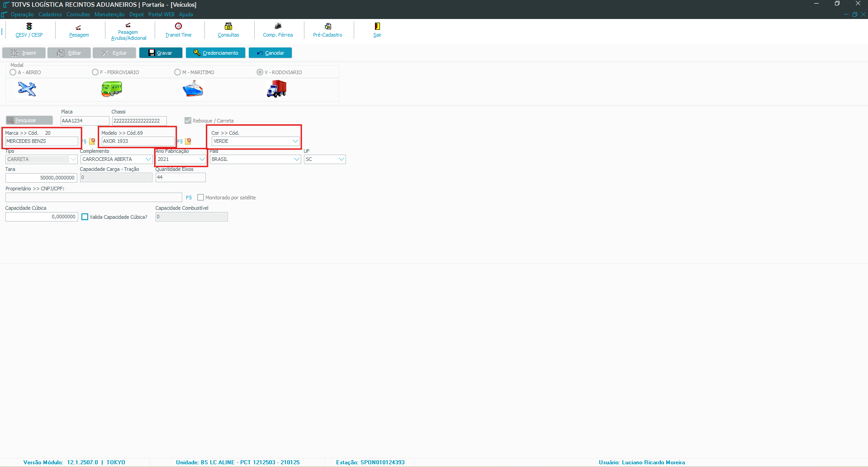Image resolution: width=868 pixels, height=467 pixels.
Task: Open the Ajuda menu
Action: 186,14
